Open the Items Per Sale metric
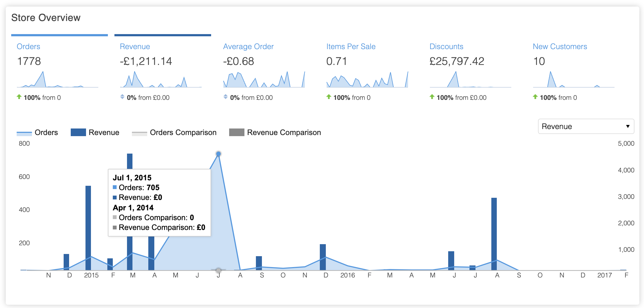 point(351,47)
